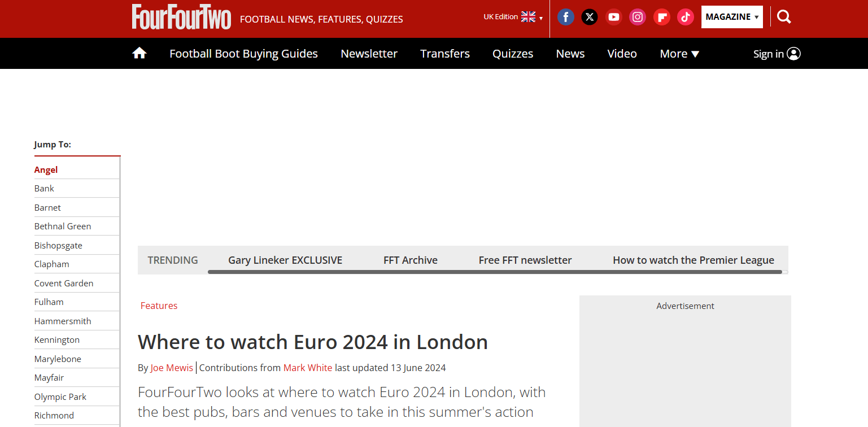Visit the YouTube channel icon
This screenshot has width=868, height=427.
613,17
